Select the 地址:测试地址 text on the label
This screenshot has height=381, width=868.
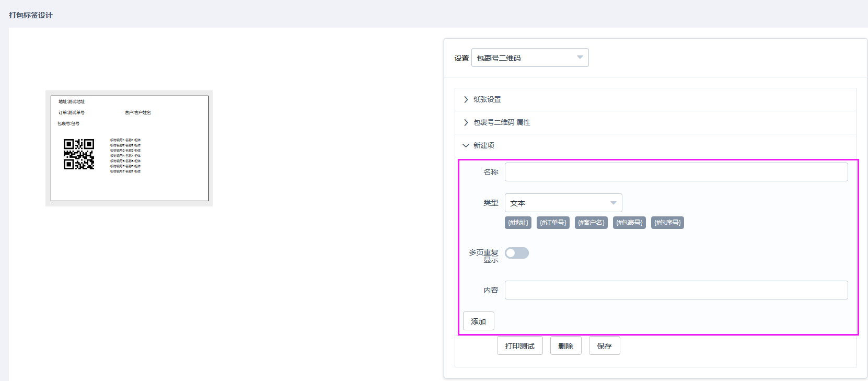coord(72,101)
